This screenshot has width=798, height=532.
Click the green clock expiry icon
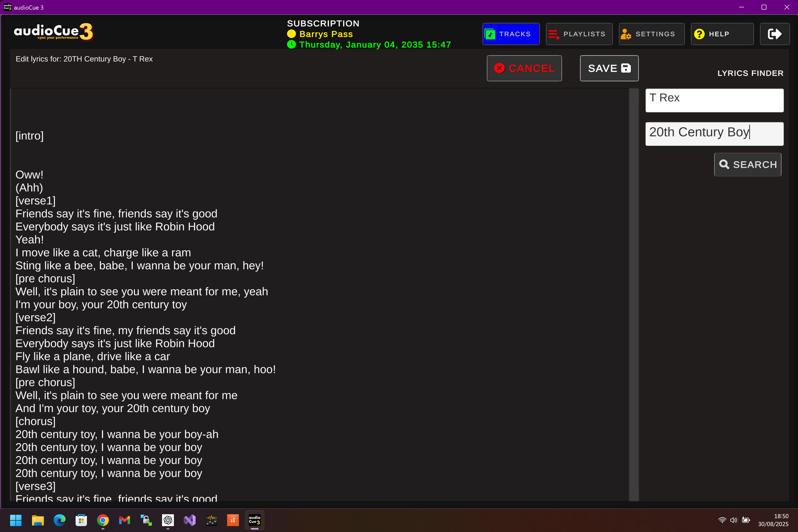[x=291, y=44]
